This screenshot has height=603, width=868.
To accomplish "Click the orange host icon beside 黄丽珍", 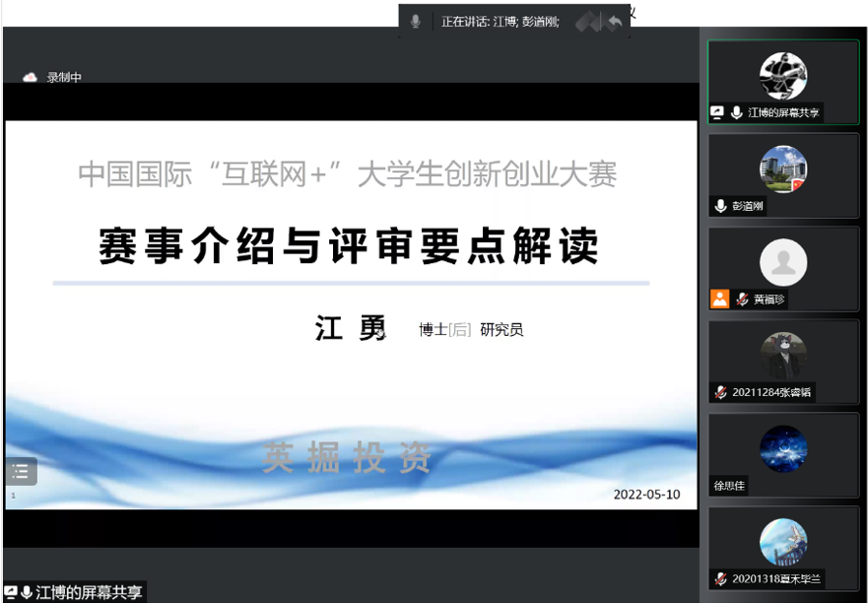I will pyautogui.click(x=720, y=300).
